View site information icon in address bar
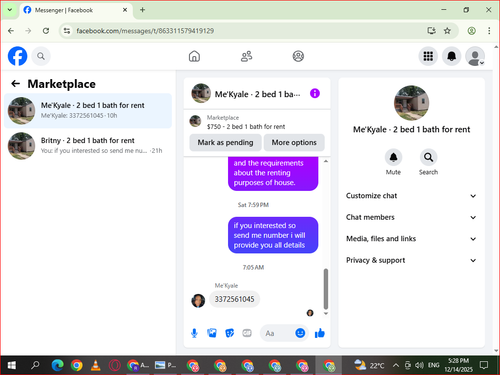 pos(67,31)
